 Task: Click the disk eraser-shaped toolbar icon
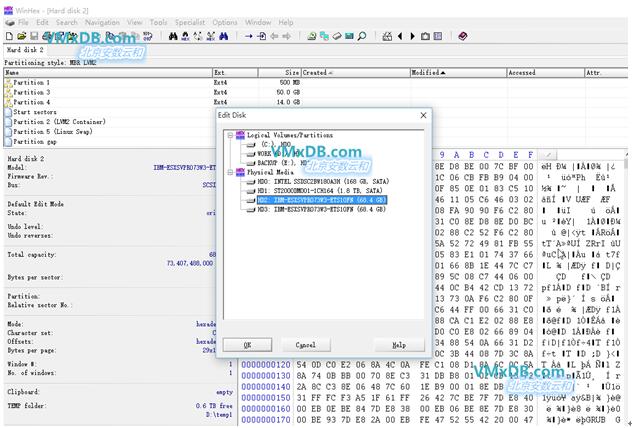(x=337, y=36)
